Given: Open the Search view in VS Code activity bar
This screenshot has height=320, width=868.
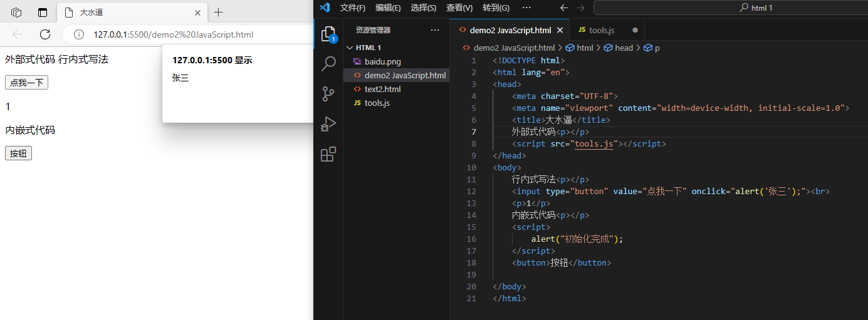Looking at the screenshot, I should 328,63.
